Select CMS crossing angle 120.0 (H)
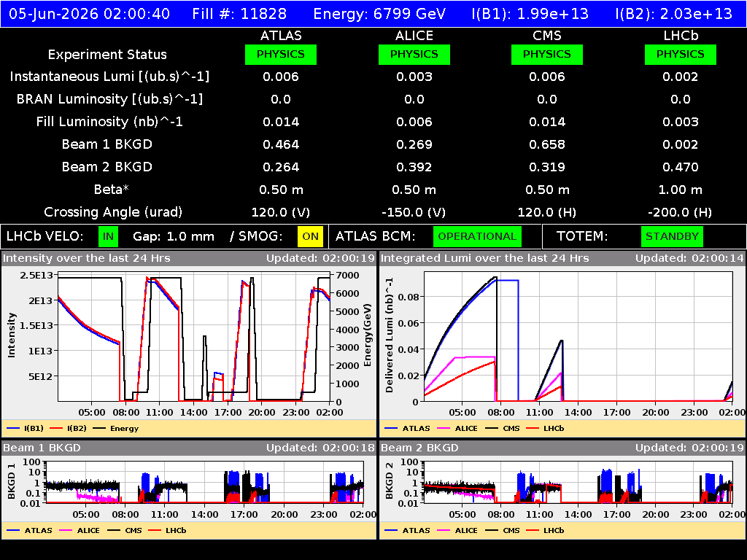The width and height of the screenshot is (747, 560). click(547, 212)
